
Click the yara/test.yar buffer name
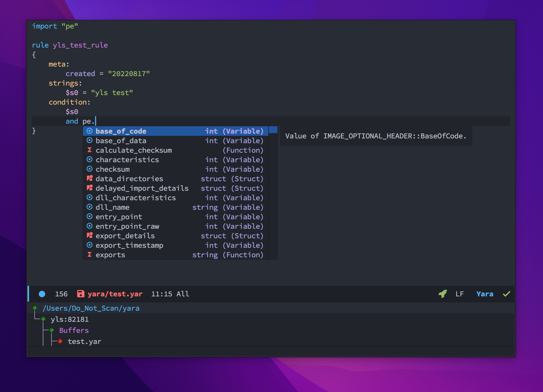click(115, 294)
